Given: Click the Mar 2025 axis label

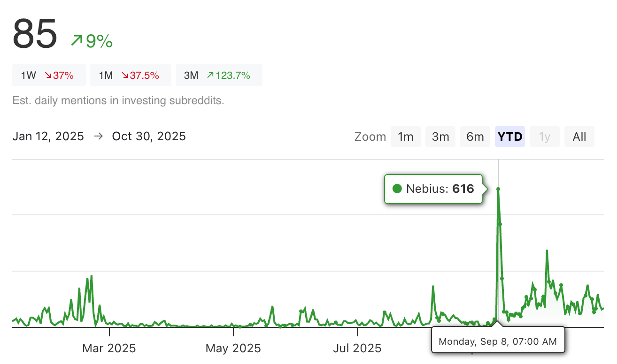Looking at the screenshot, I should pyautogui.click(x=109, y=349).
